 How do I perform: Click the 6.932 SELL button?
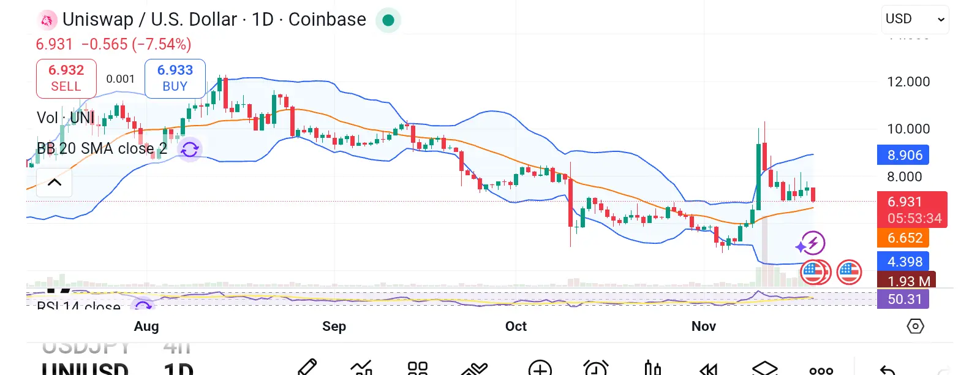coord(66,78)
